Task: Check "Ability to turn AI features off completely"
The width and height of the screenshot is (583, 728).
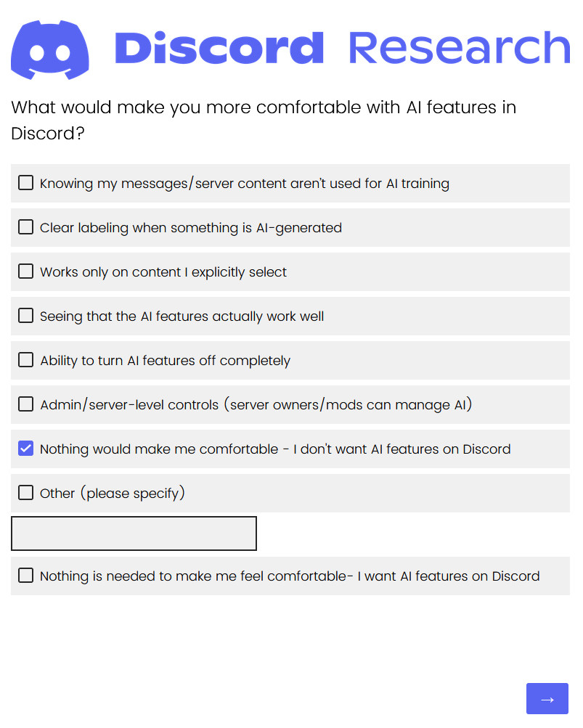Action: (x=26, y=360)
